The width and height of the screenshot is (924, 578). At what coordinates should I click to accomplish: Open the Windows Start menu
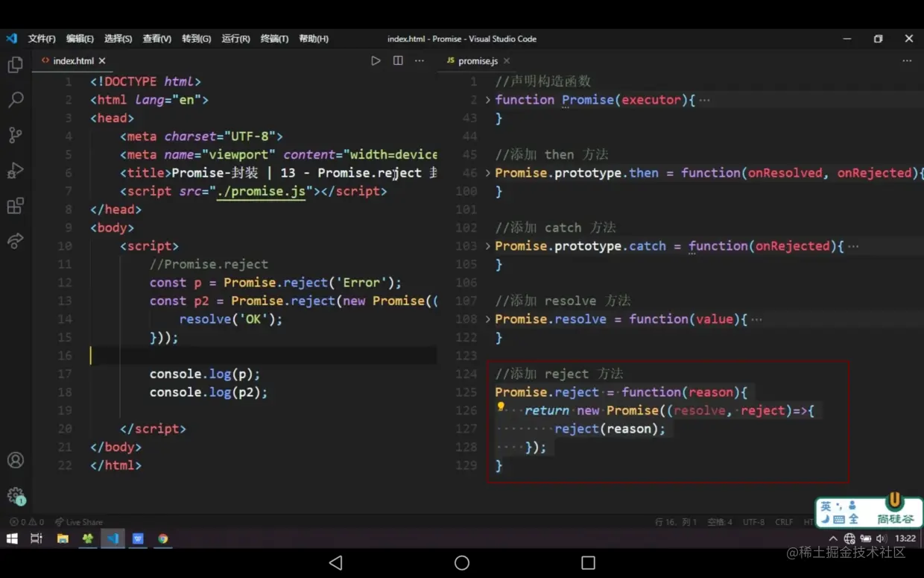click(12, 538)
